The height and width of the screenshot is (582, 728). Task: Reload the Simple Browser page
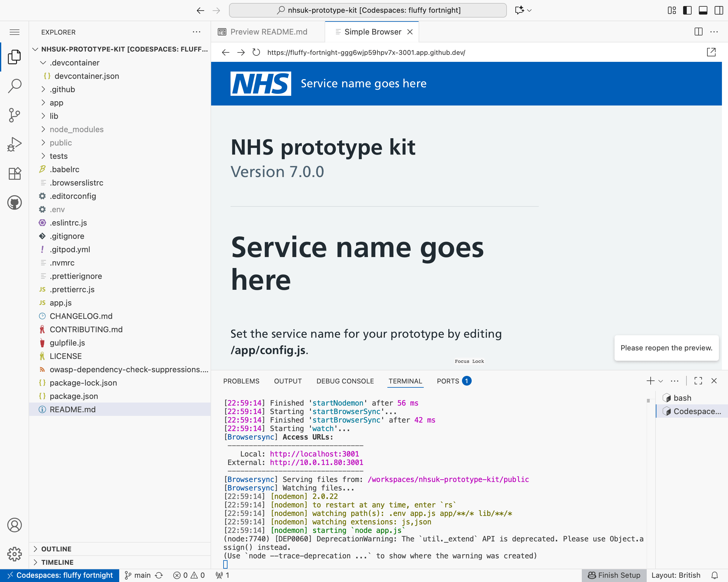(x=256, y=52)
